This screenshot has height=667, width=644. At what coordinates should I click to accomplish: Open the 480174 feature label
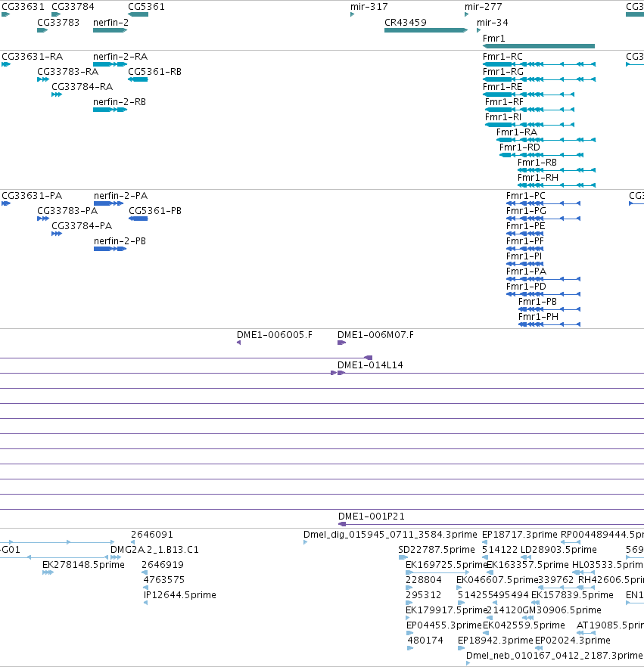(425, 641)
